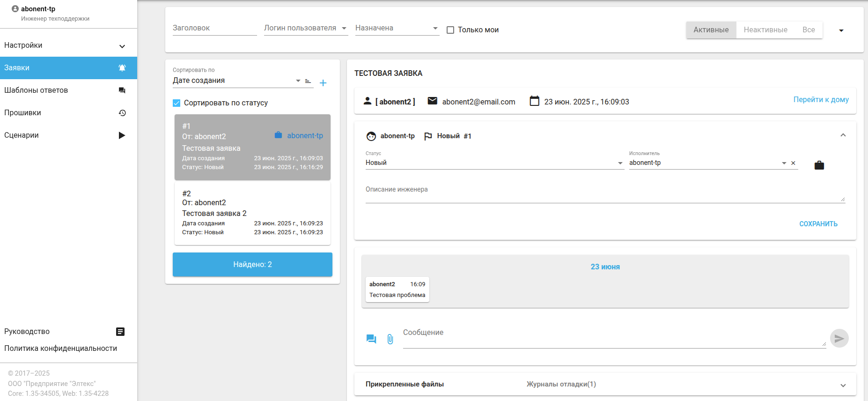Click the paperclip attach file icon
The height and width of the screenshot is (401, 868).
[x=390, y=339]
